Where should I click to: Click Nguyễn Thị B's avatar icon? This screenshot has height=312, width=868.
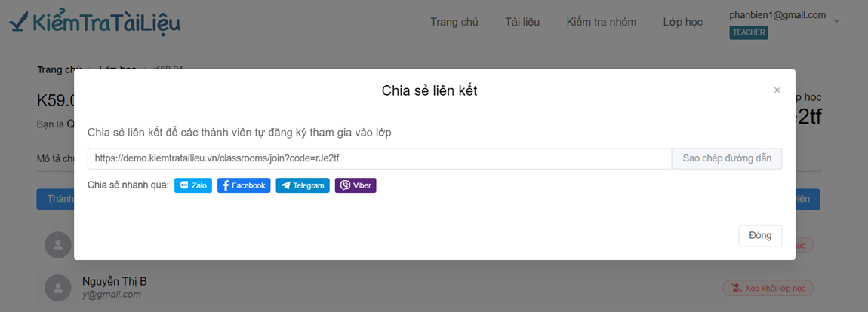tap(57, 288)
